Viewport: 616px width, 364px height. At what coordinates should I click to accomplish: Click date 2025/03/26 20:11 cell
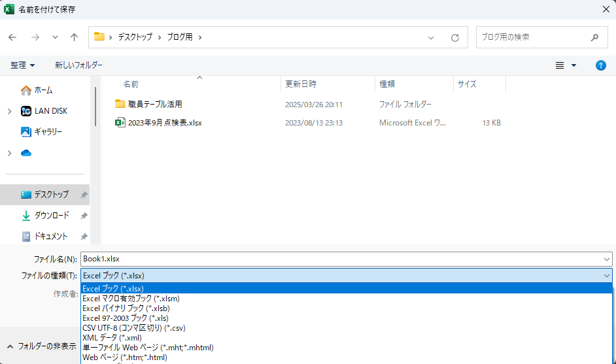(x=314, y=105)
